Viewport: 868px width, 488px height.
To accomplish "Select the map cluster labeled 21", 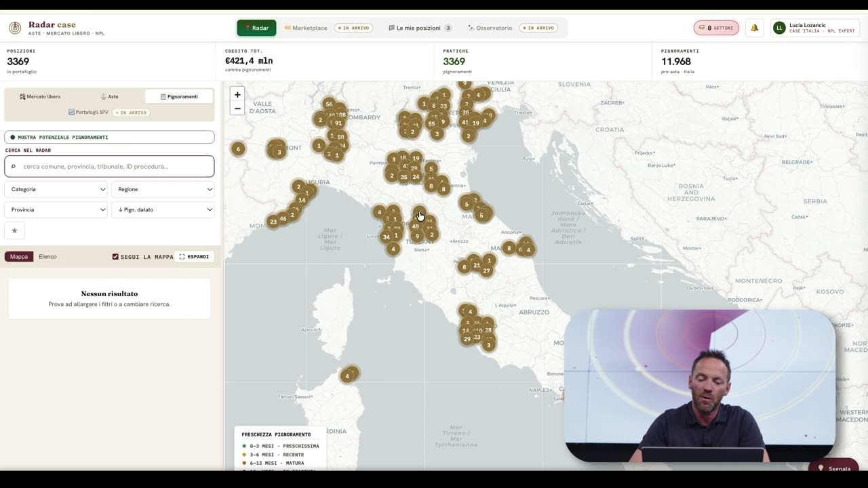I will tap(477, 265).
